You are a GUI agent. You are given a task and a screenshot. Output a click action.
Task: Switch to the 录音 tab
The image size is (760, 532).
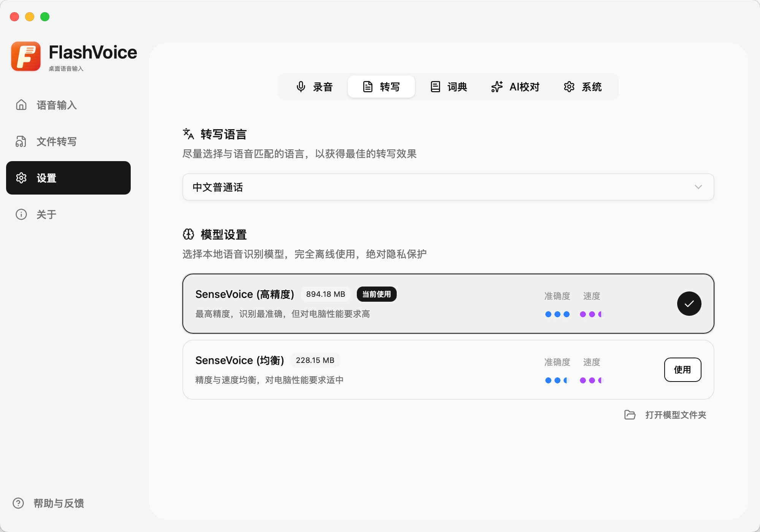click(x=314, y=87)
